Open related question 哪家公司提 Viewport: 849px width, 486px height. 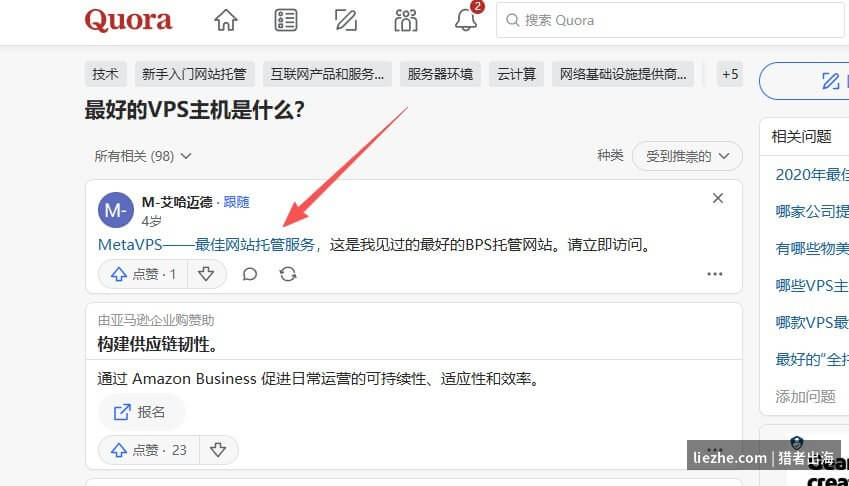[812, 212]
